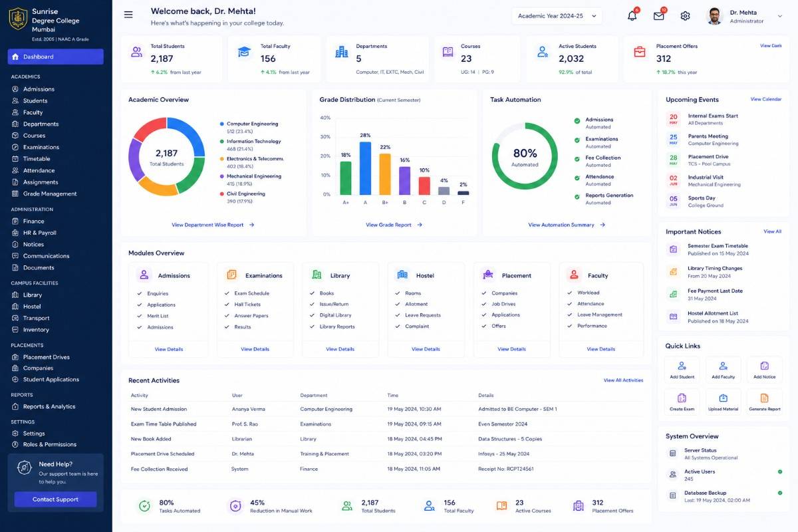
Task: Toggle the Admissions automated checkmark in Task Automation
Action: [x=577, y=121]
